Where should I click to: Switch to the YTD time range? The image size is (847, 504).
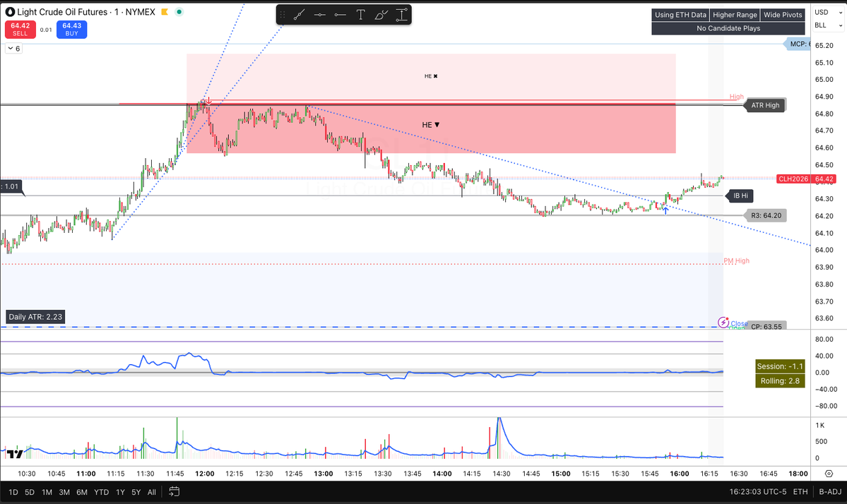click(x=102, y=492)
